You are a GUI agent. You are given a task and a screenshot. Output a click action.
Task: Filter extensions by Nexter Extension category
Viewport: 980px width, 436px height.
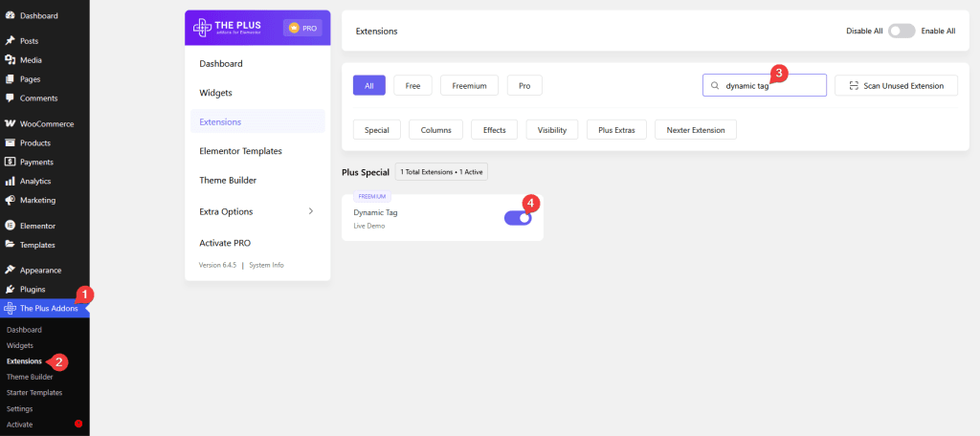click(x=696, y=130)
